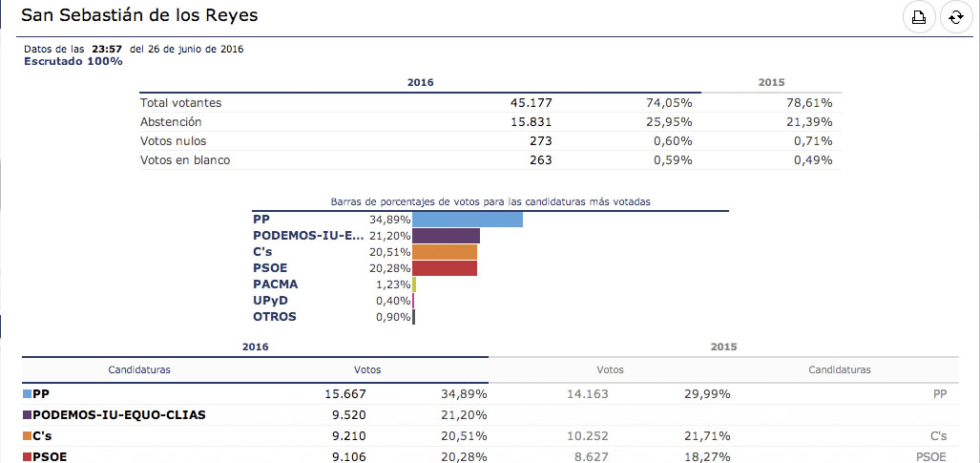Click OTROS label in the bar chart
This screenshot has width=980, height=463.
[x=275, y=317]
